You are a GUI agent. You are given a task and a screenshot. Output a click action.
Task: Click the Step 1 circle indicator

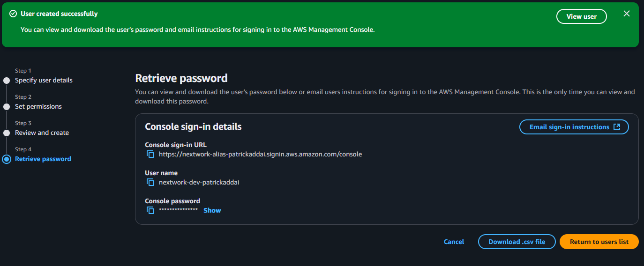click(x=7, y=81)
